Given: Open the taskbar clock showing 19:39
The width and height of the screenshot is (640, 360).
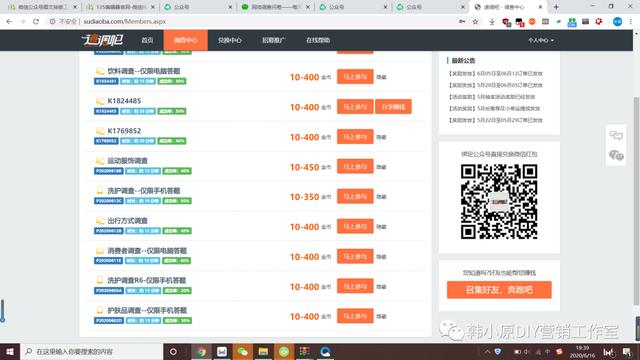Looking at the screenshot, I should [x=582, y=351].
